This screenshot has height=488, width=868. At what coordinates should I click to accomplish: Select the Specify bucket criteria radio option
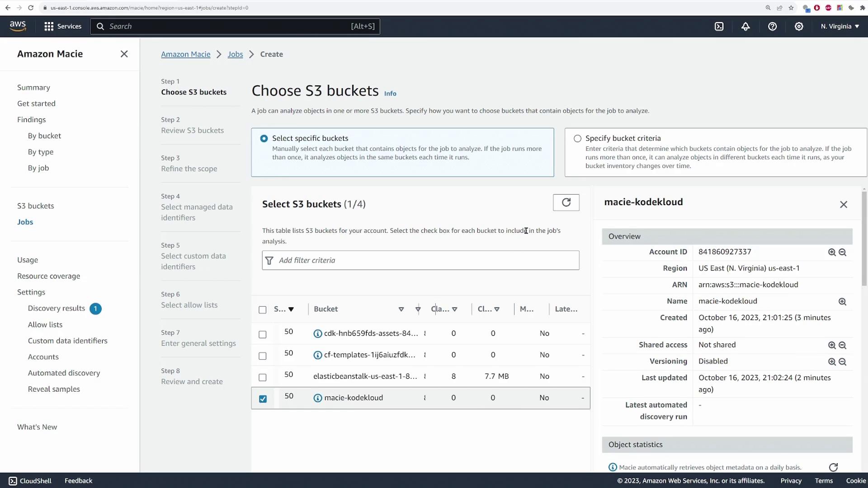click(x=577, y=139)
